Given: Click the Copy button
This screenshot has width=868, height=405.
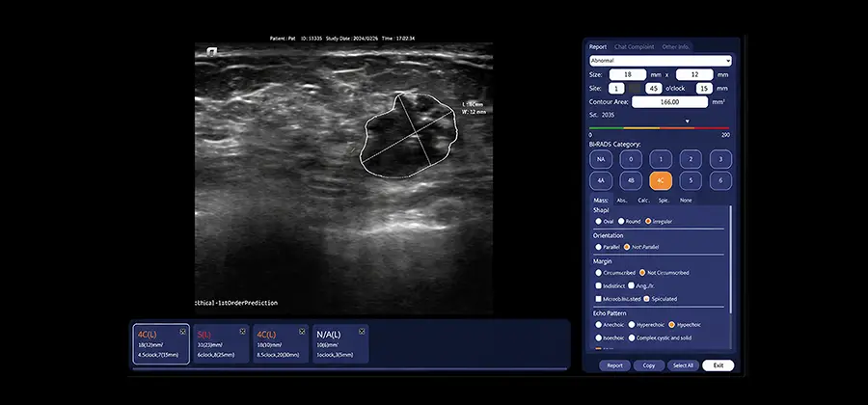Looking at the screenshot, I should (x=649, y=365).
